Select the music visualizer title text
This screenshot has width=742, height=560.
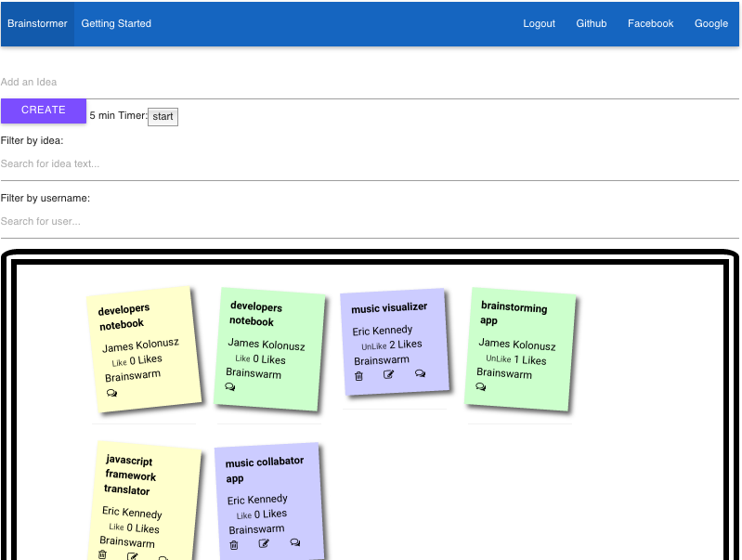pos(389,307)
